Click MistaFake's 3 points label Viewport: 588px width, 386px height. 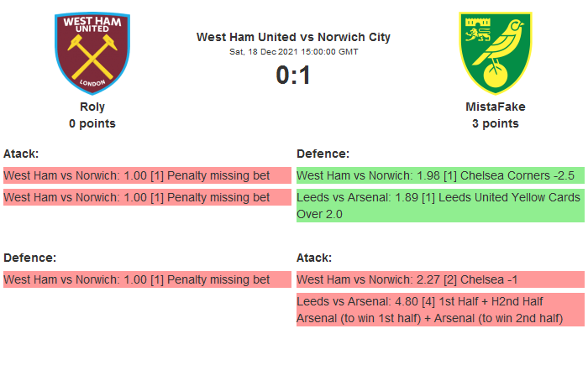(x=495, y=123)
